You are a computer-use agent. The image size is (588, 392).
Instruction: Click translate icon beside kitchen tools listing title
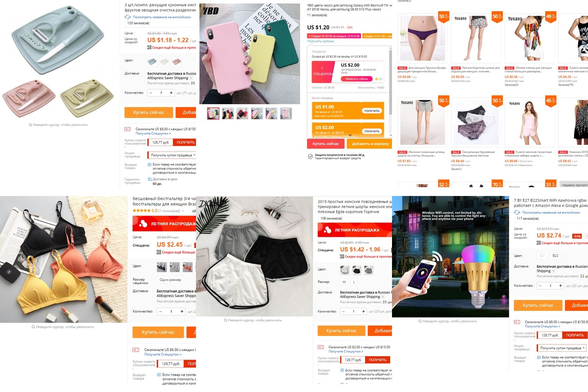coord(128,17)
